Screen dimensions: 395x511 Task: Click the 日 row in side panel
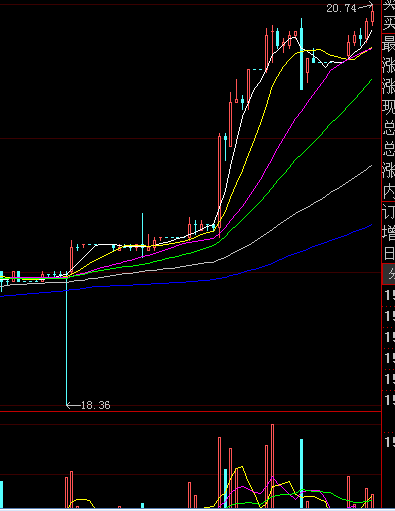click(389, 253)
